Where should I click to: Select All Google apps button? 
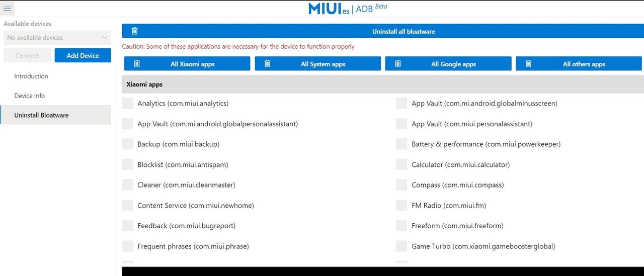(x=448, y=64)
